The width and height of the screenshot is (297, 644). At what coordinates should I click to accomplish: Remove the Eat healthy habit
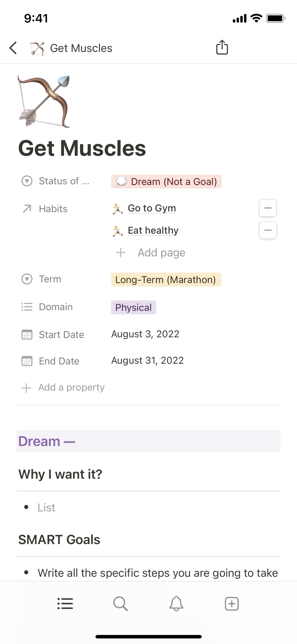pos(268,230)
